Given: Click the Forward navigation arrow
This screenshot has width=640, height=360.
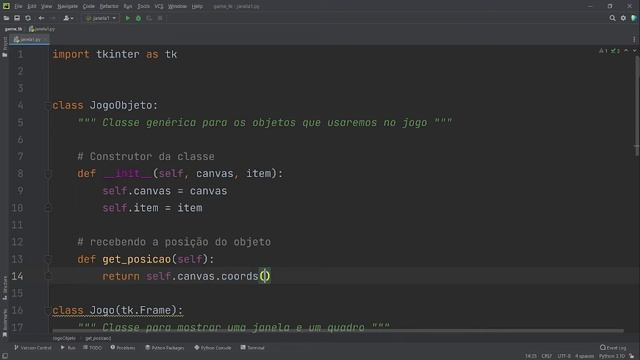Looking at the screenshot, I should coord(53,18).
